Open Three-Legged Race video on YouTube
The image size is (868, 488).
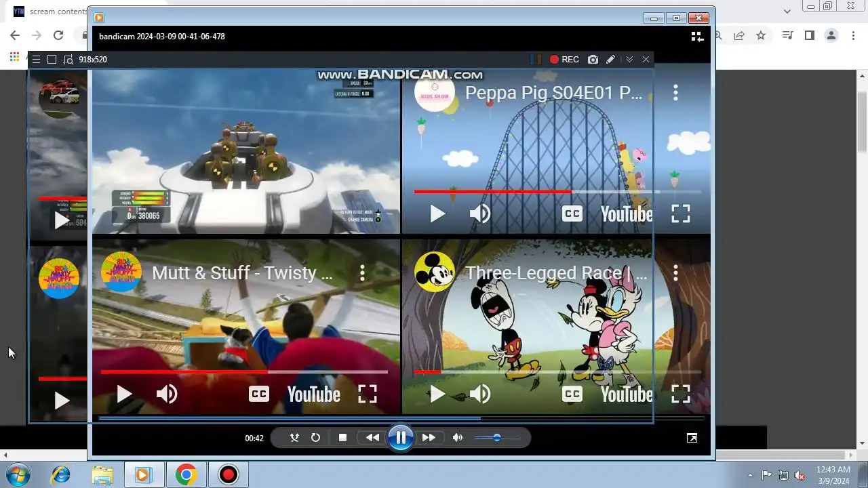click(x=627, y=394)
